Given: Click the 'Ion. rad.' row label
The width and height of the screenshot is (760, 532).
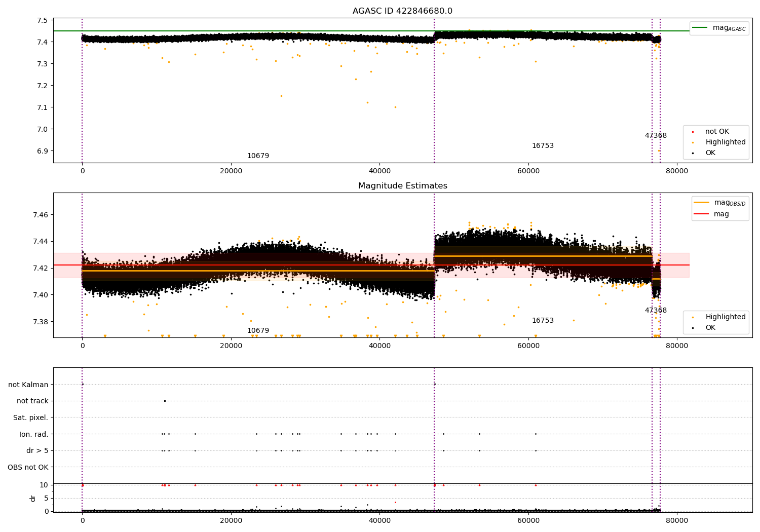Looking at the screenshot, I should click(x=34, y=434).
